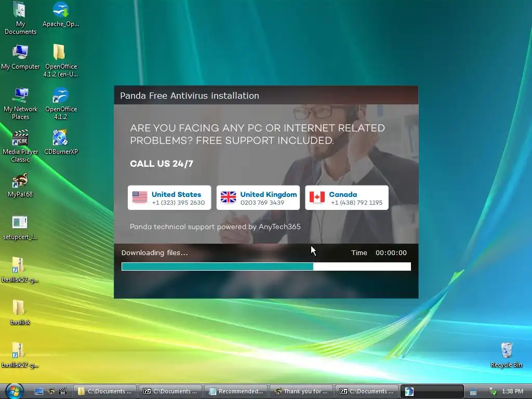Click the Canada phone number
Viewport: 532px width, 399px height.
pyautogui.click(x=356, y=203)
